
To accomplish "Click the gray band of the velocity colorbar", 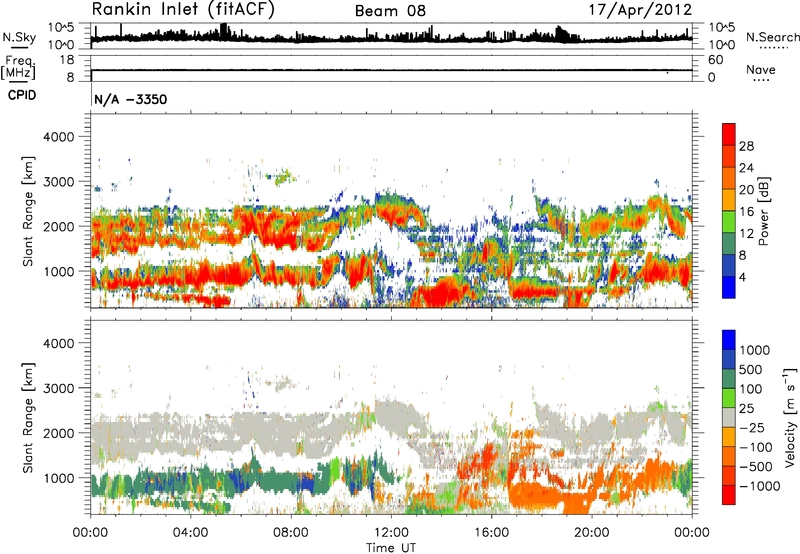I will [729, 417].
